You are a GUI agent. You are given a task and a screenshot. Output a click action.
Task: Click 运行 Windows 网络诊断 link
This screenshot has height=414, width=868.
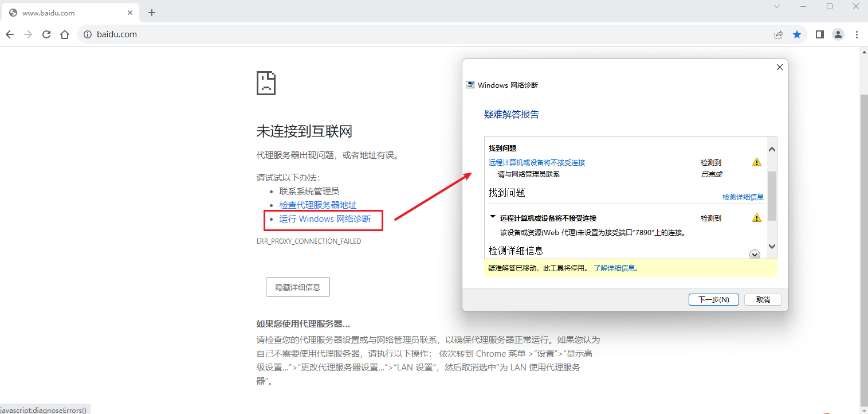point(325,218)
